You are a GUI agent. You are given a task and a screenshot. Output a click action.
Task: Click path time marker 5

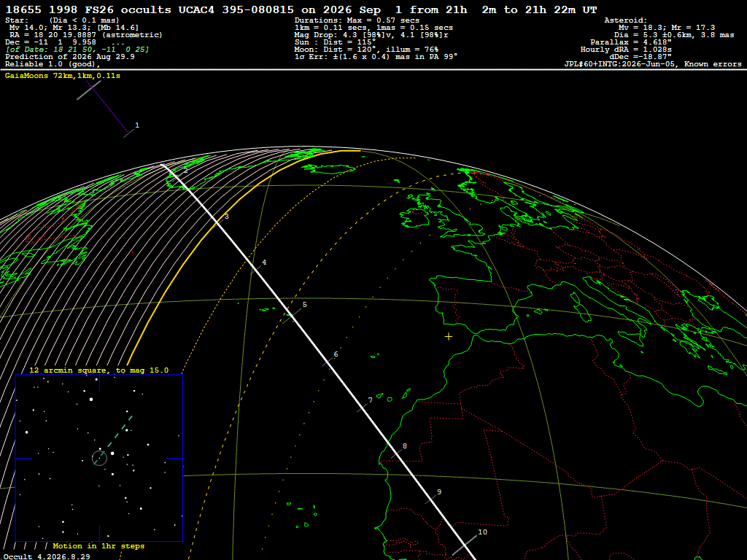[x=305, y=305]
